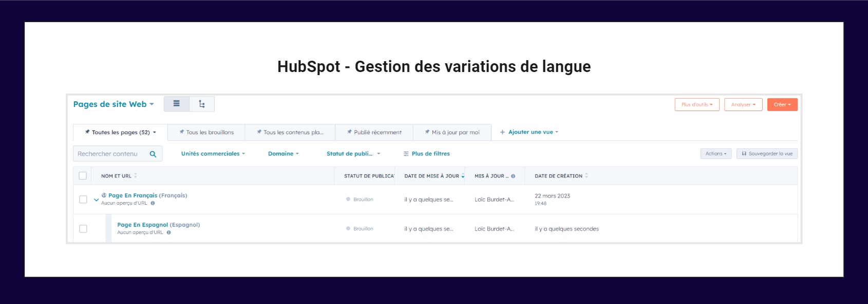Switch to the list view icon
The image size is (868, 304).
click(177, 104)
